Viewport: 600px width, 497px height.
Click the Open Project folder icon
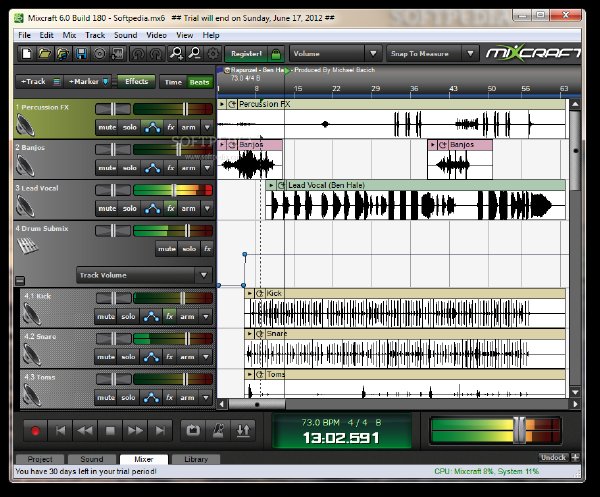(x=44, y=54)
